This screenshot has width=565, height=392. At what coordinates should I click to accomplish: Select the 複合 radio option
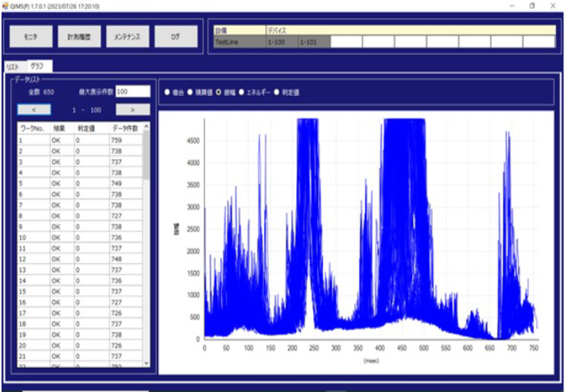[167, 92]
